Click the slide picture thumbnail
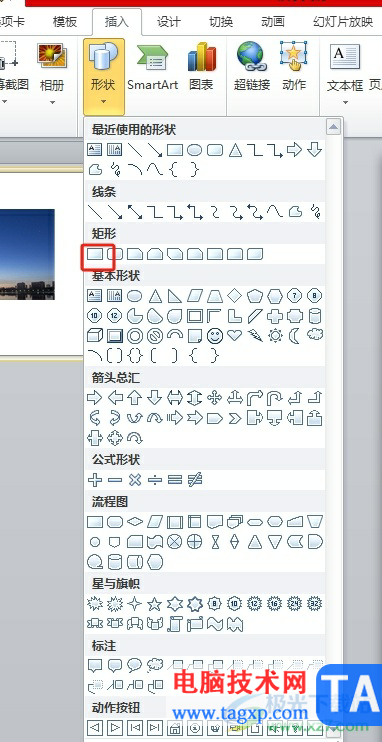The height and width of the screenshot is (742, 382). click(x=27, y=254)
